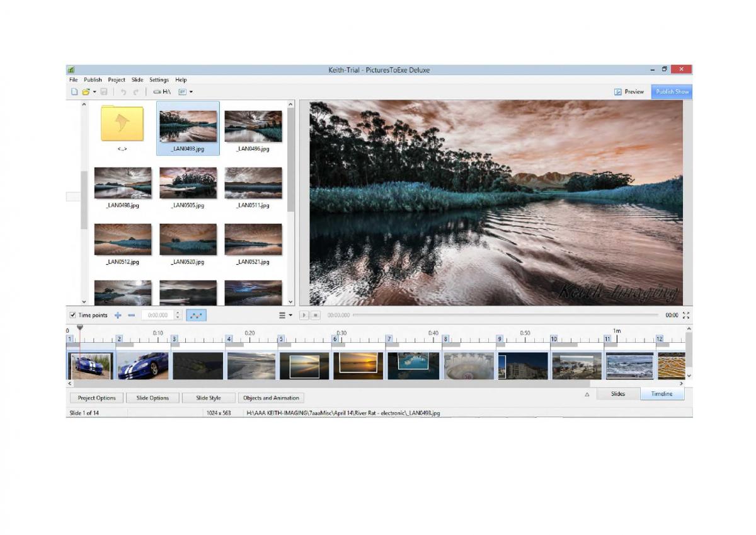Switch to the Slides view
This screenshot has height=535, width=756.
[x=617, y=394]
